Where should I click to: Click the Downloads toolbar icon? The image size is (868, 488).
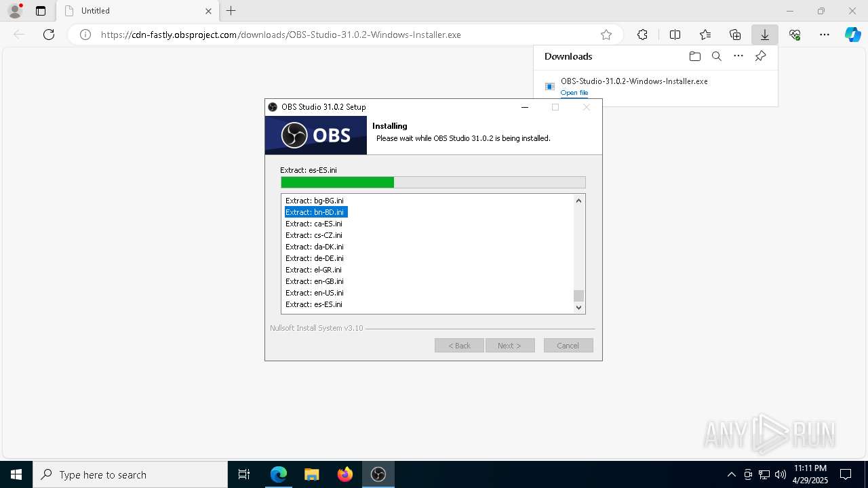point(765,35)
